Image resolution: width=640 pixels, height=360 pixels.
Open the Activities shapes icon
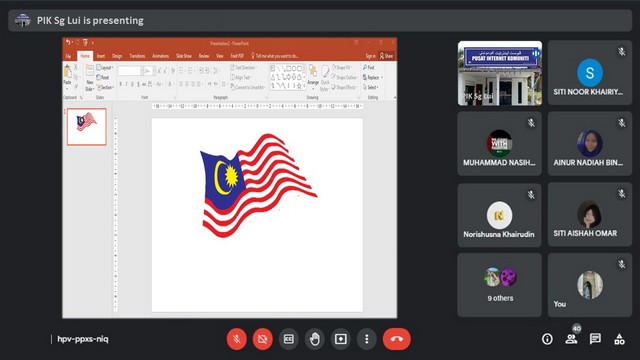[619, 339]
